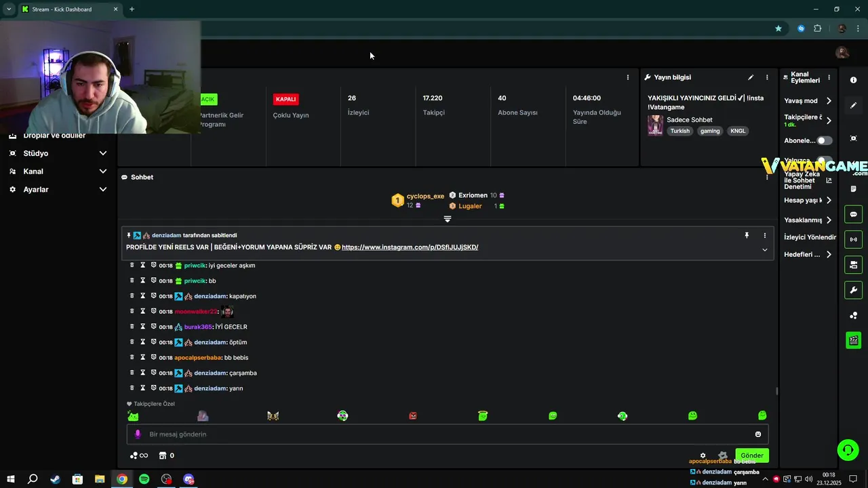Screen dimensions: 868x488
Task: Expand the leaderboard with the lines-and-arrow icon
Action: pos(448,219)
